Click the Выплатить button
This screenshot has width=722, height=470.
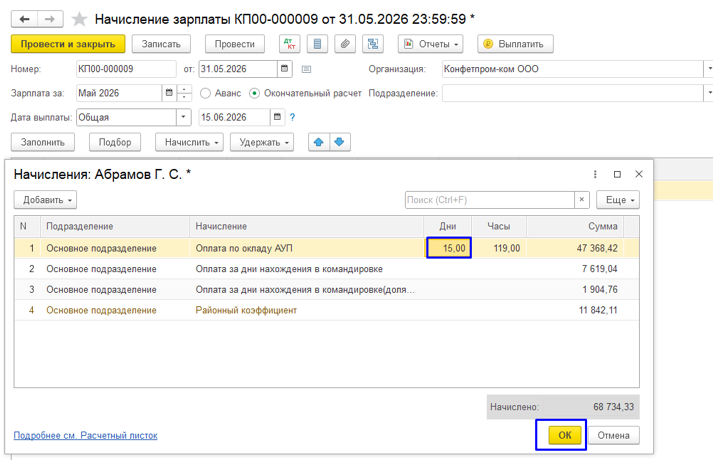tap(515, 44)
